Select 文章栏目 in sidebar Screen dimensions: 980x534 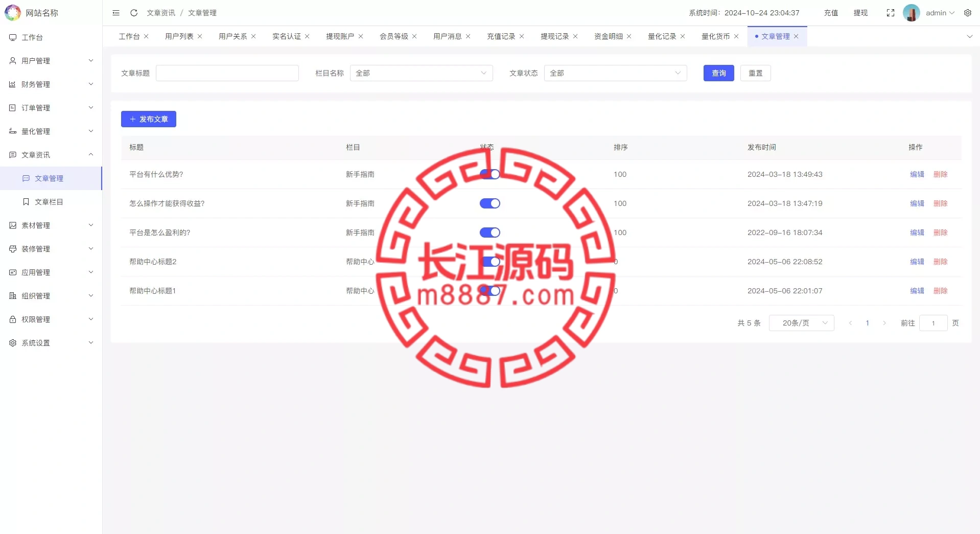(x=51, y=202)
